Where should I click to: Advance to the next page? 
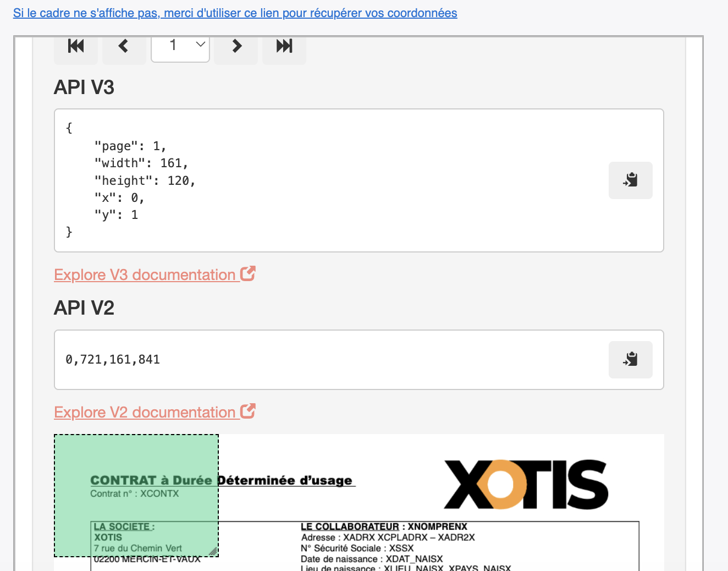coord(236,46)
